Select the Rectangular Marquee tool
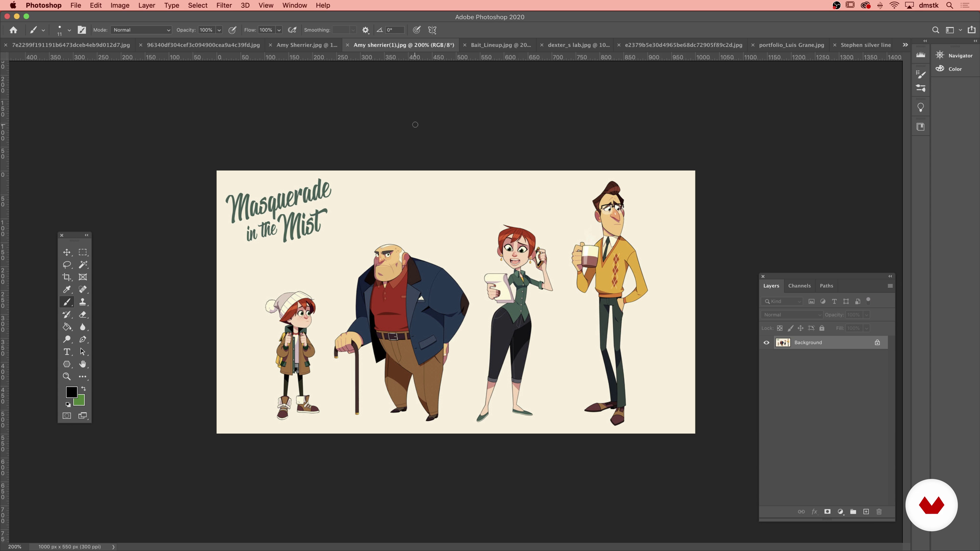 [82, 252]
